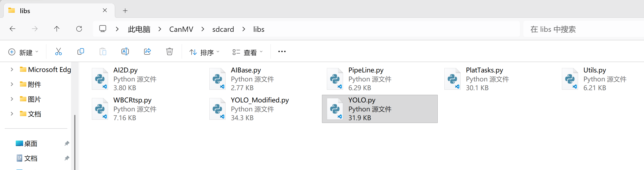
Task: Click the AI2D.py file name
Action: click(125, 70)
